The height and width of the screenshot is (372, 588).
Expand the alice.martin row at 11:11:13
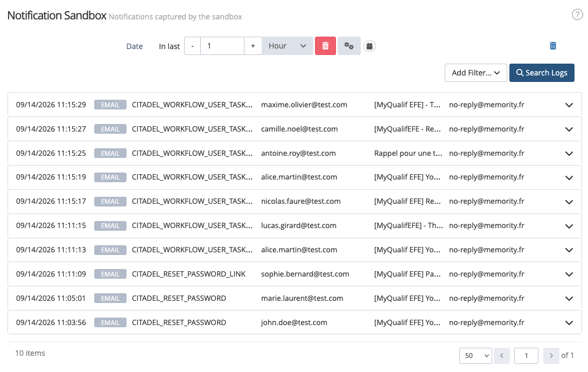point(569,250)
